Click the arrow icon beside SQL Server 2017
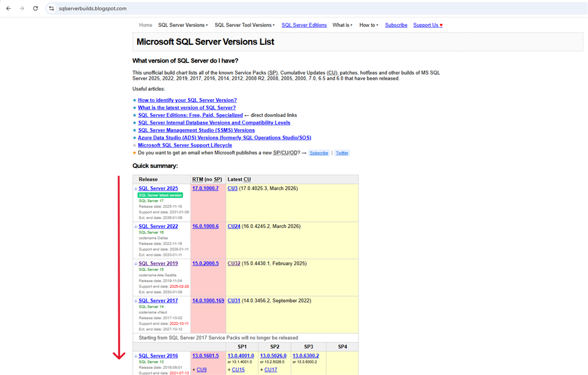 tap(136, 301)
